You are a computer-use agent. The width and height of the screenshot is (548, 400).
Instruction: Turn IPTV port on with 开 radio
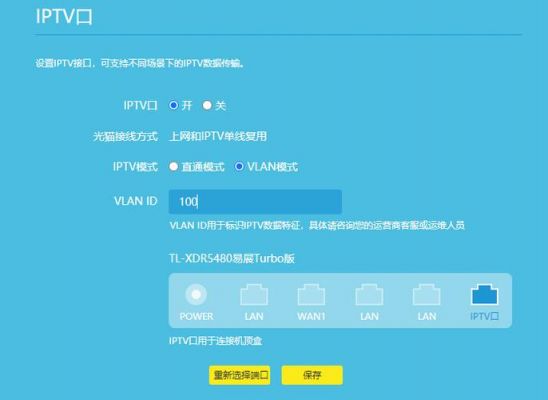click(173, 105)
